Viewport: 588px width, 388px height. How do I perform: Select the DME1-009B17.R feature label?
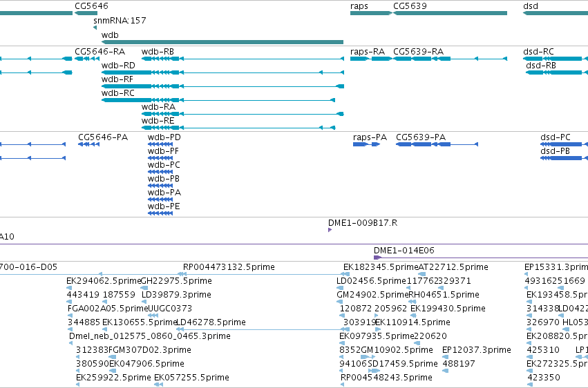363,223
